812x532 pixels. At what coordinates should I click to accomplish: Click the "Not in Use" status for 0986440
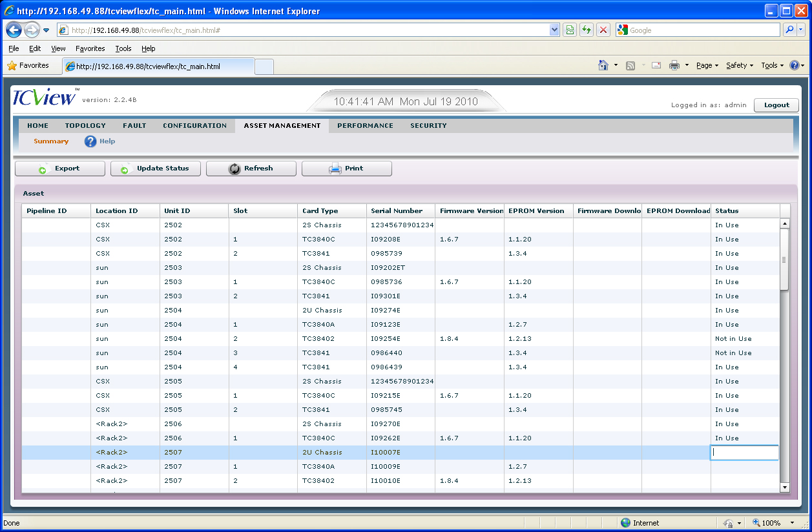click(733, 353)
